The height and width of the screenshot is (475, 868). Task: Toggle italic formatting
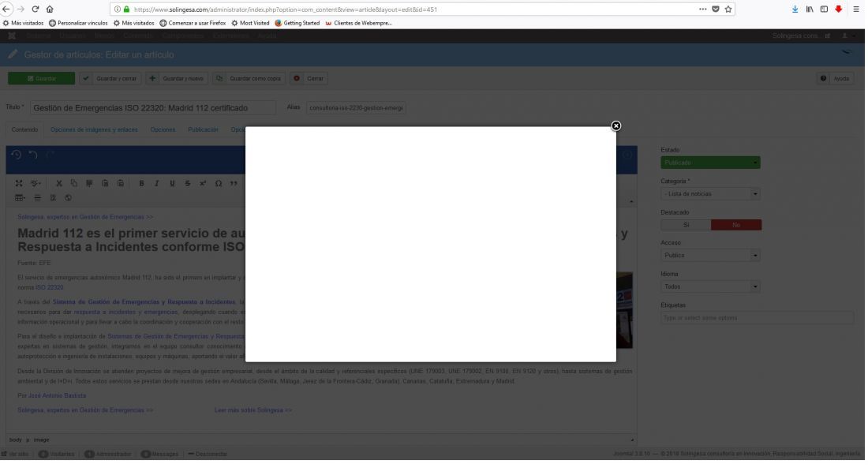(157, 183)
